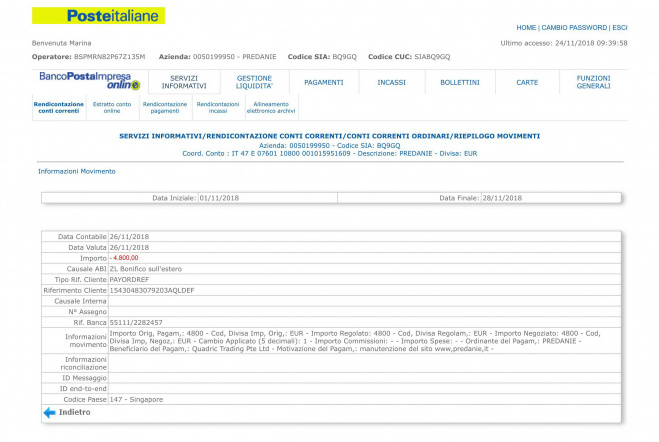Image resolution: width=659 pixels, height=442 pixels.
Task: Select the Incassi menu
Action: (x=391, y=82)
